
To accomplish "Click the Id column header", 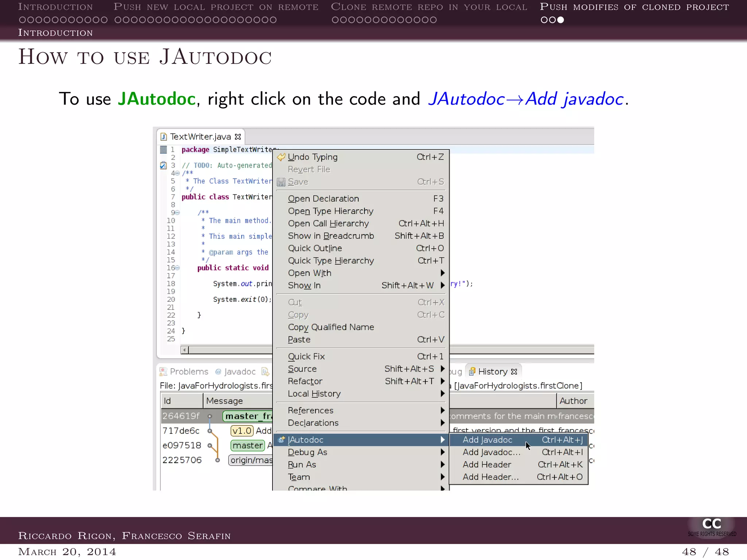I will click(182, 401).
